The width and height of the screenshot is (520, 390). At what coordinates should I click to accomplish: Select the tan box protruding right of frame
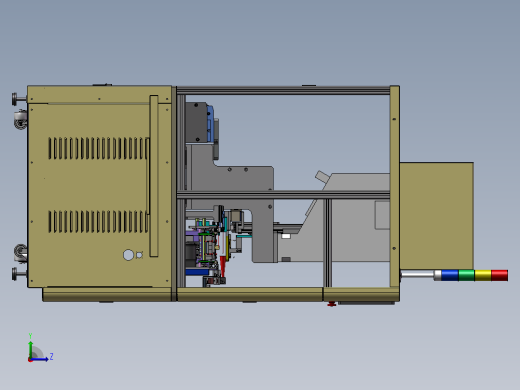click(437, 216)
